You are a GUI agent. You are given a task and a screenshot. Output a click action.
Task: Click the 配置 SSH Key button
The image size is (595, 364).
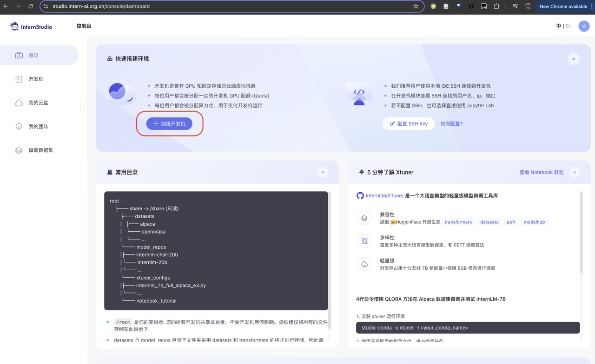coord(409,123)
